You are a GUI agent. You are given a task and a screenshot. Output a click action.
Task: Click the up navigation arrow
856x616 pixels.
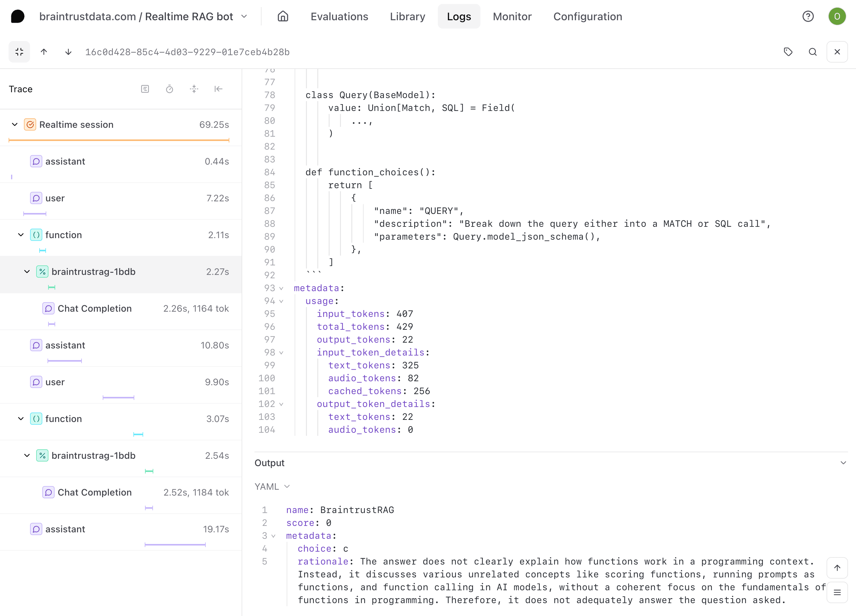tap(44, 52)
